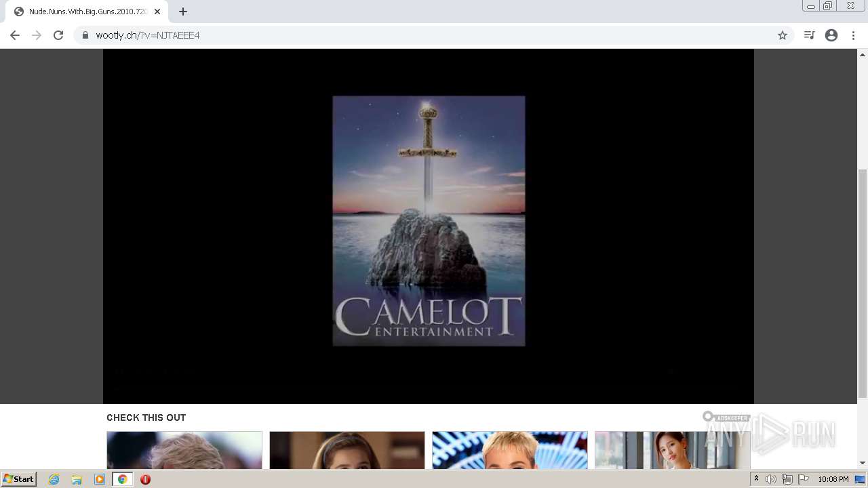Click the browser forward arrow
The height and width of the screenshot is (488, 868).
click(37, 35)
